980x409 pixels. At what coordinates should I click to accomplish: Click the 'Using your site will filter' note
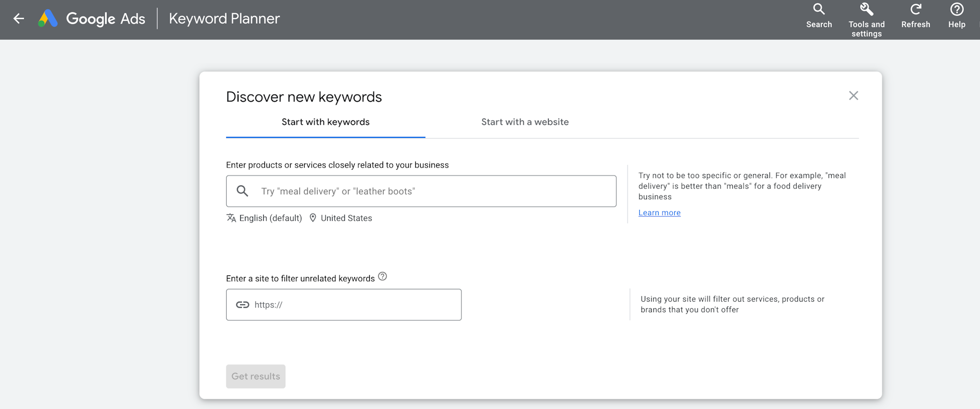click(x=732, y=304)
